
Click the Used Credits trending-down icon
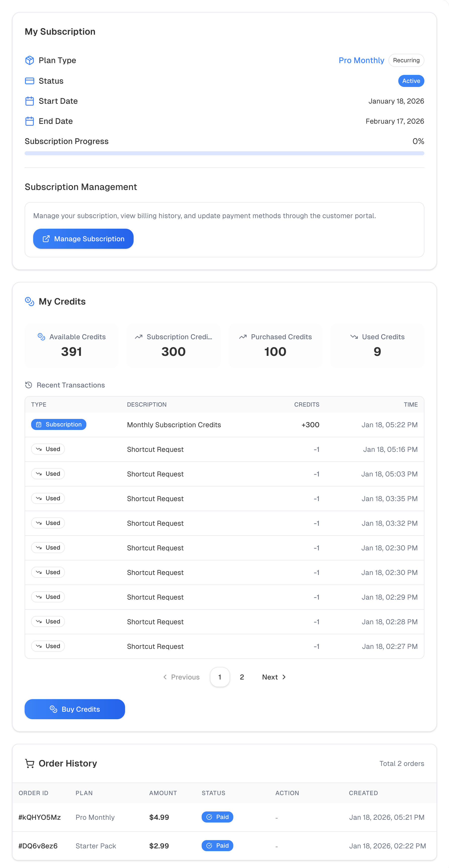tap(354, 337)
